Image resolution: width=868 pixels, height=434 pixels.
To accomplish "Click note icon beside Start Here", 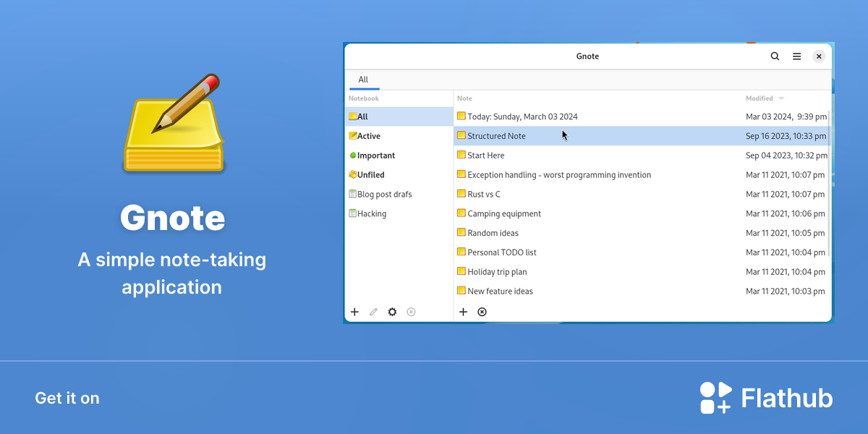I will click(461, 155).
